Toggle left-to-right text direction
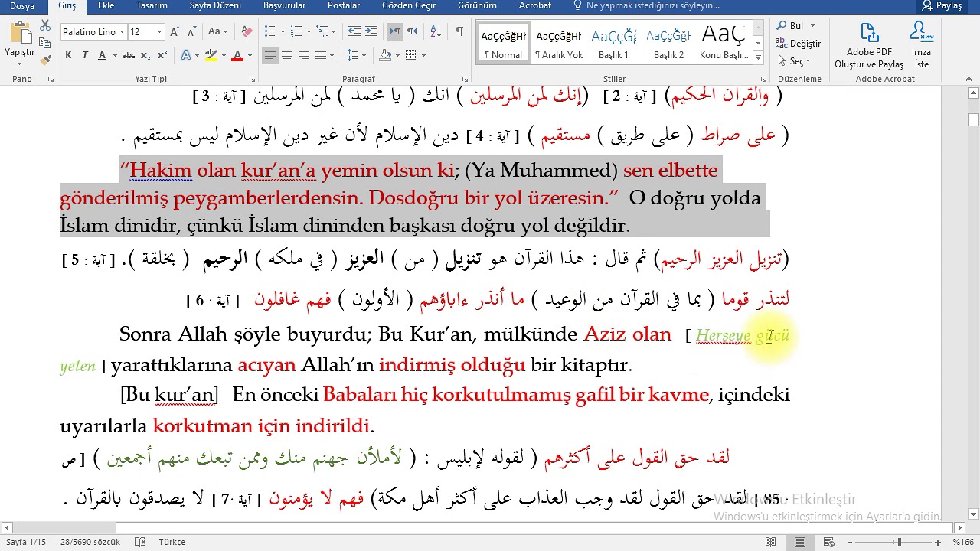The height and width of the screenshot is (551, 980). click(x=395, y=31)
